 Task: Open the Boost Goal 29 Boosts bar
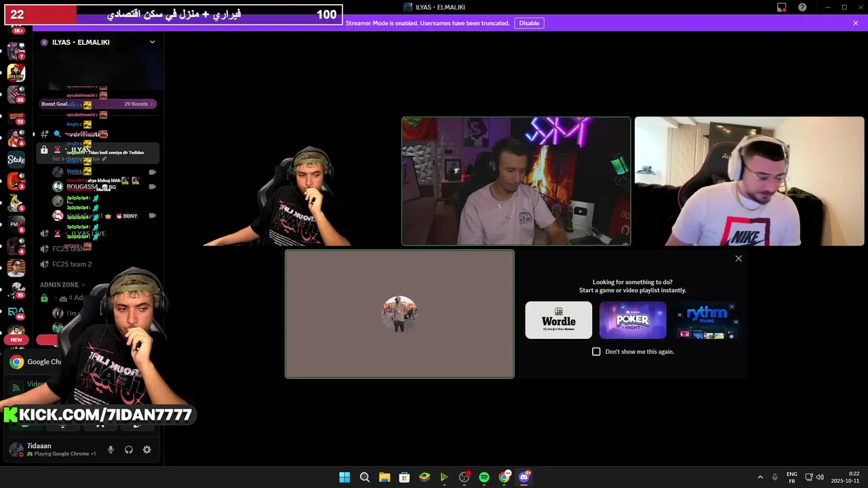point(98,104)
